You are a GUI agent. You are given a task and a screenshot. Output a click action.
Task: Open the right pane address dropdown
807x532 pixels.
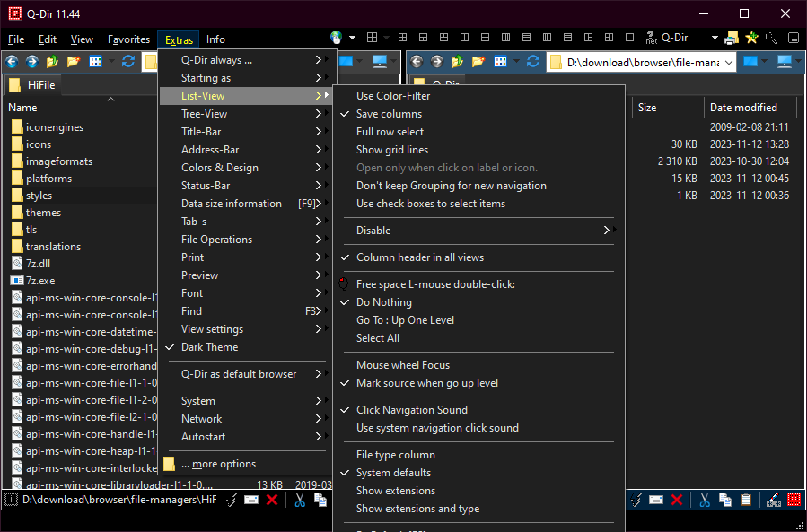(727, 62)
